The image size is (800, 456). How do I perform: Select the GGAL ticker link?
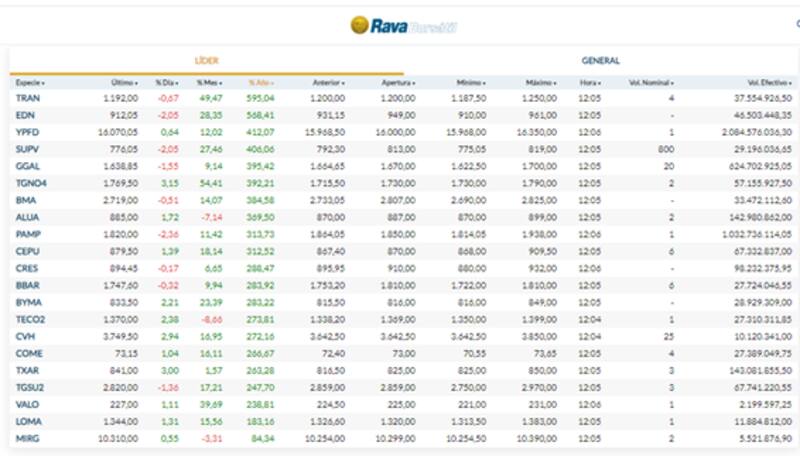[27, 164]
